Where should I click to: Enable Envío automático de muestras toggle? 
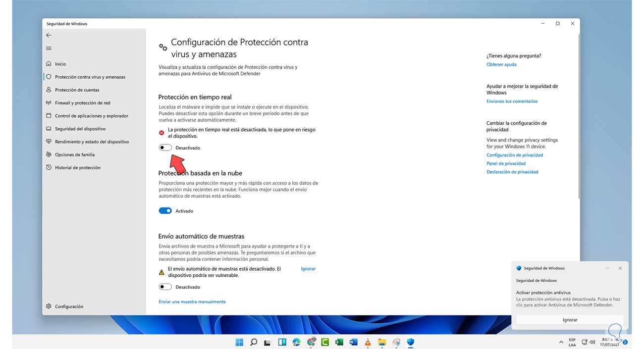pyautogui.click(x=165, y=287)
